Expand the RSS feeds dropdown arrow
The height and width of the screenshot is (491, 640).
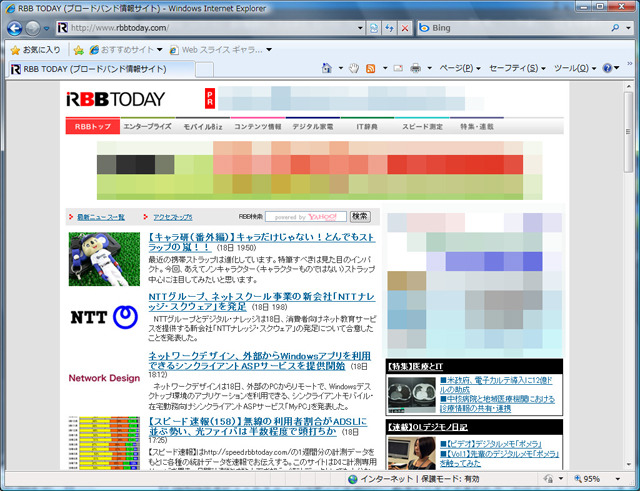[x=384, y=68]
